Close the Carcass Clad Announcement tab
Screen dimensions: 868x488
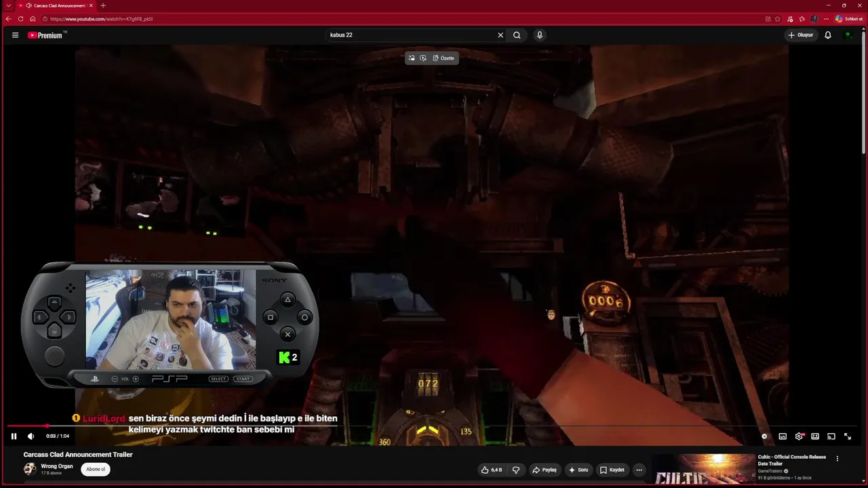pyautogui.click(x=91, y=5)
